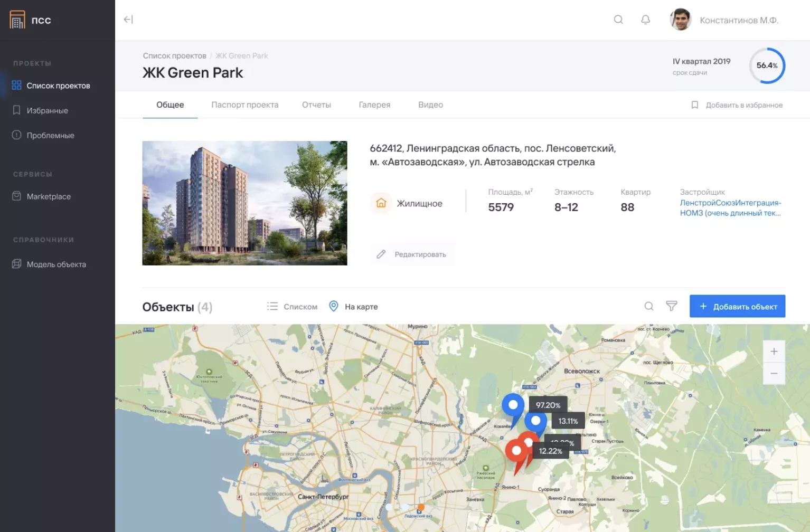Open the ЛенстройСоюзИнтеграция-НОМЗ developer link
The width and height of the screenshot is (810, 532).
click(x=730, y=208)
